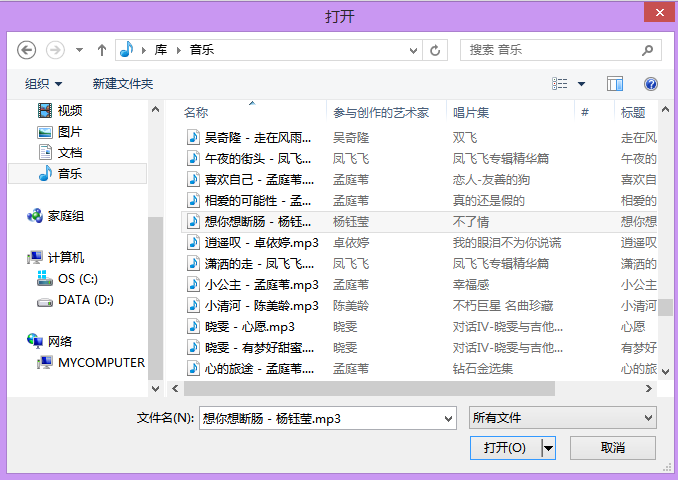This screenshot has width=678, height=480.
Task: Sort by the # track column header
Action: (585, 113)
